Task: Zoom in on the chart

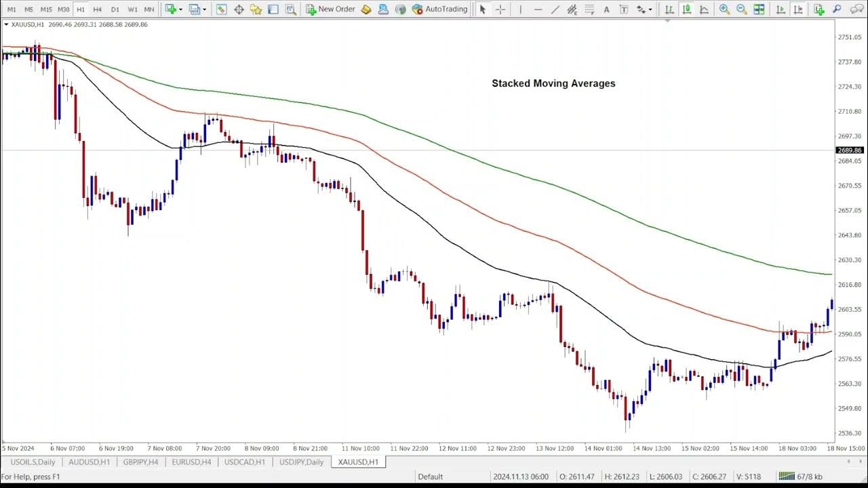Action: click(x=724, y=9)
